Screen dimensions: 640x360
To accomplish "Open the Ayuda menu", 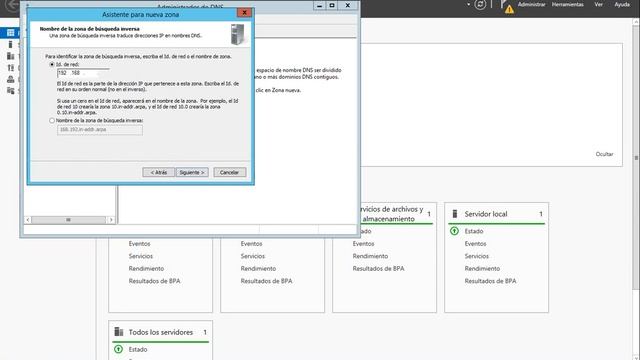I will (622, 4).
